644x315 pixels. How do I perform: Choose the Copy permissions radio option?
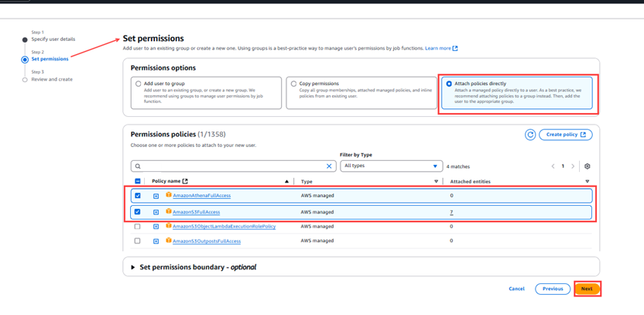(x=293, y=82)
